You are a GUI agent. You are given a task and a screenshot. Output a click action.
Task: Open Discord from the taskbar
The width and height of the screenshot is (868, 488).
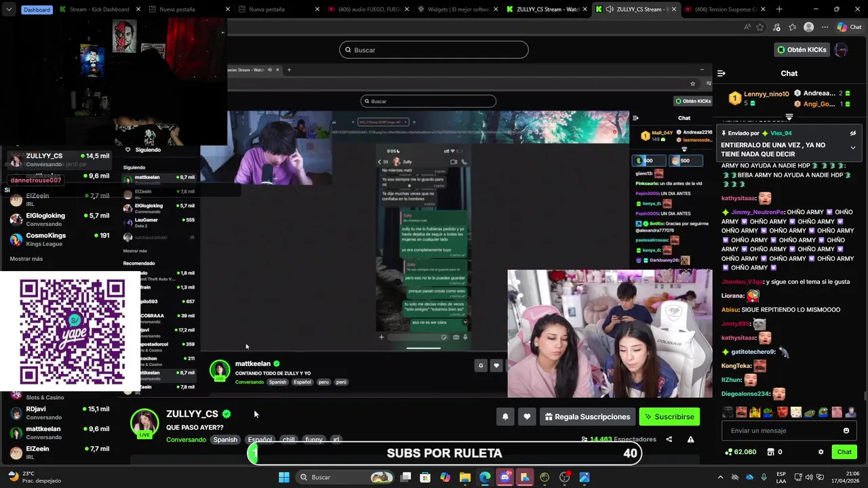coord(505,477)
